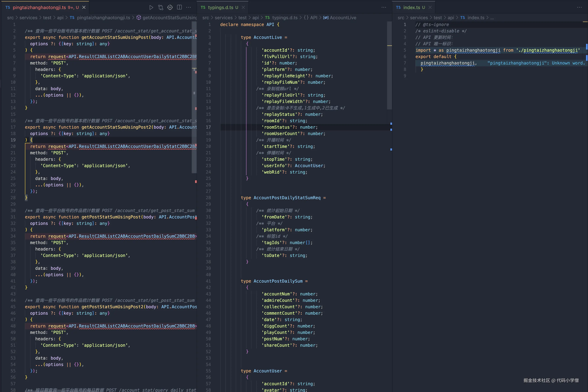
Task: Open More Actions menu for the typings.d.ts group
Action: click(384, 7)
